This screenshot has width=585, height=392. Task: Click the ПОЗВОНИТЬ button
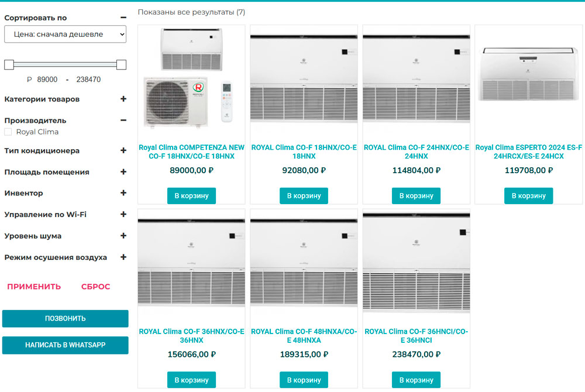click(x=66, y=318)
